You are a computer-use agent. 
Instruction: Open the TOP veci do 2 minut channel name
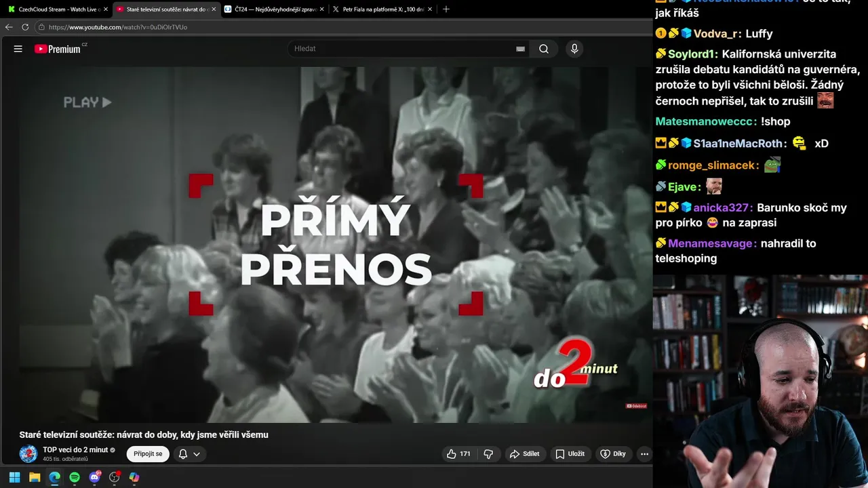[75, 450]
